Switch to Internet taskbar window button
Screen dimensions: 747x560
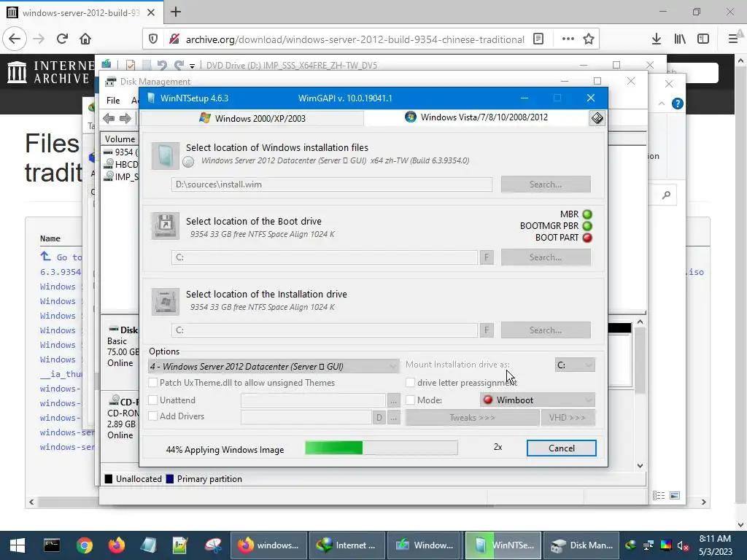click(x=347, y=545)
